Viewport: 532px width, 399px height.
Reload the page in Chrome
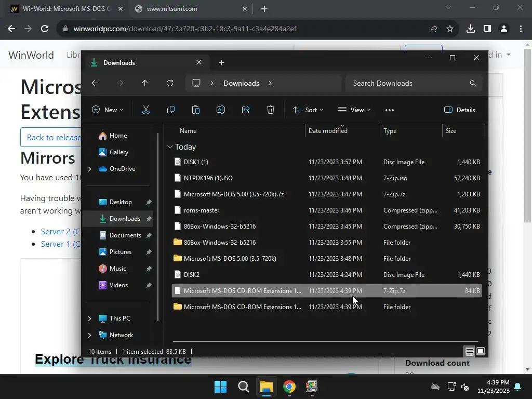point(45,29)
